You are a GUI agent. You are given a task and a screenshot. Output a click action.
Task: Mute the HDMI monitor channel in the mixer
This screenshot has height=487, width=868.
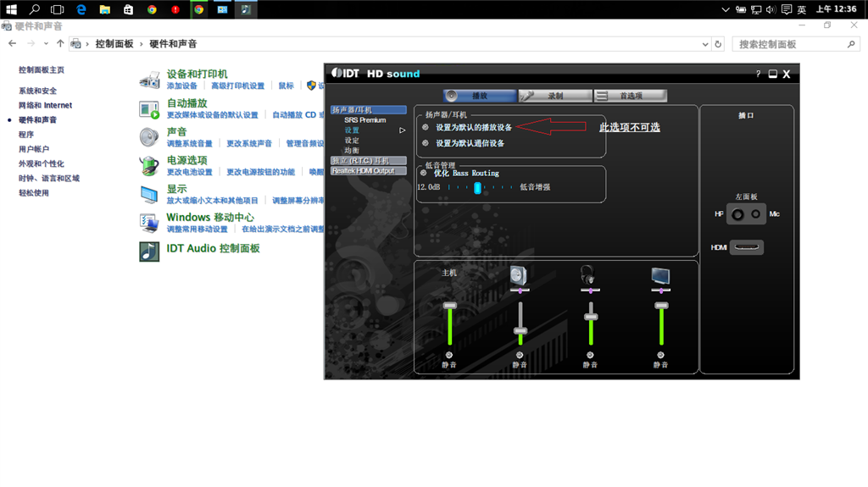(x=660, y=355)
